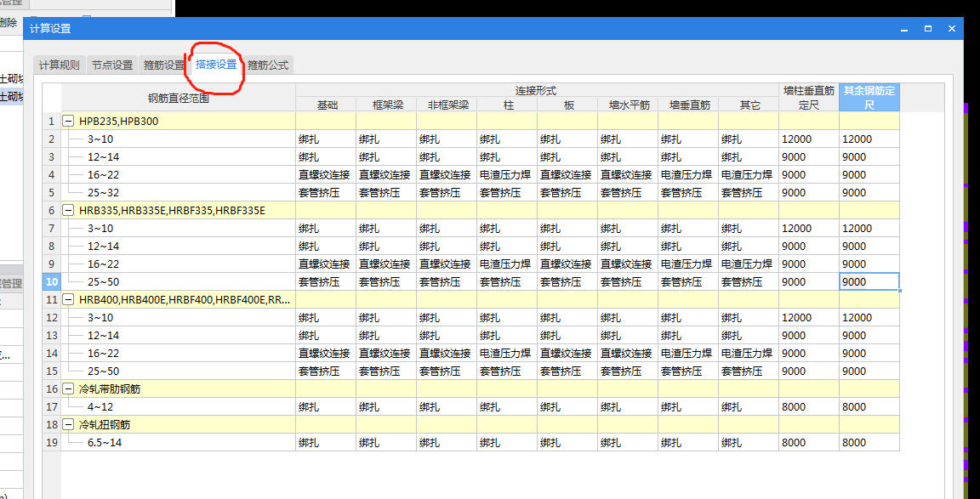The height and width of the screenshot is (499, 980).
Task: Click the 其余钢筋定尺 9000 cell in row 10
Action: click(869, 281)
